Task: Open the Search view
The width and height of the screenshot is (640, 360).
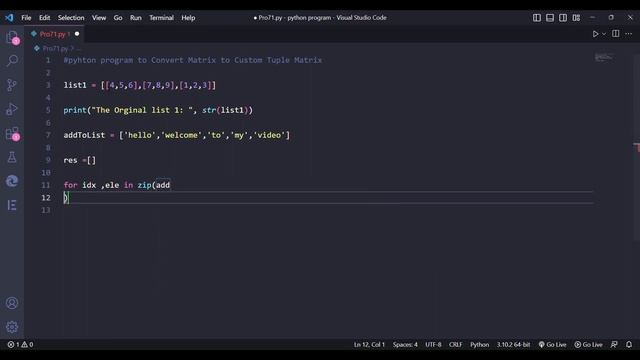Action: coord(12,61)
